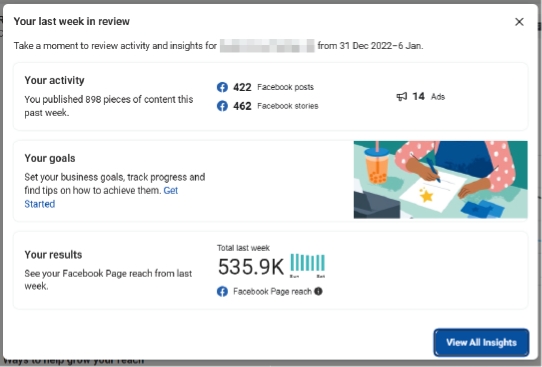Click the 535.9K total reach value
This screenshot has width=542, height=367.
pos(251,266)
